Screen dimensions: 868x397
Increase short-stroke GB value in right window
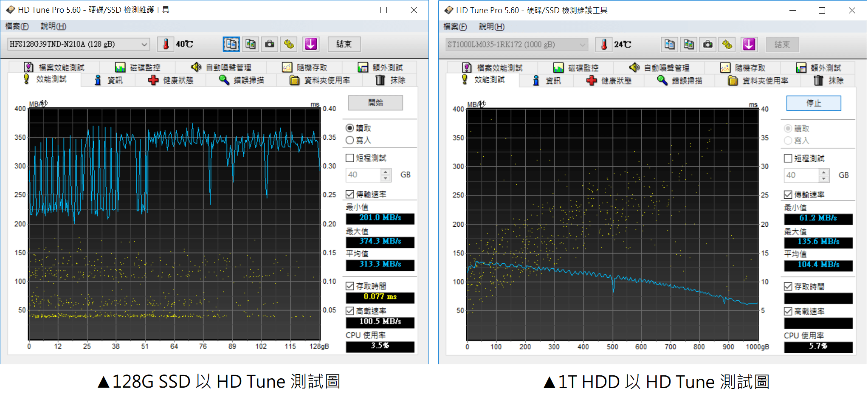[824, 172]
